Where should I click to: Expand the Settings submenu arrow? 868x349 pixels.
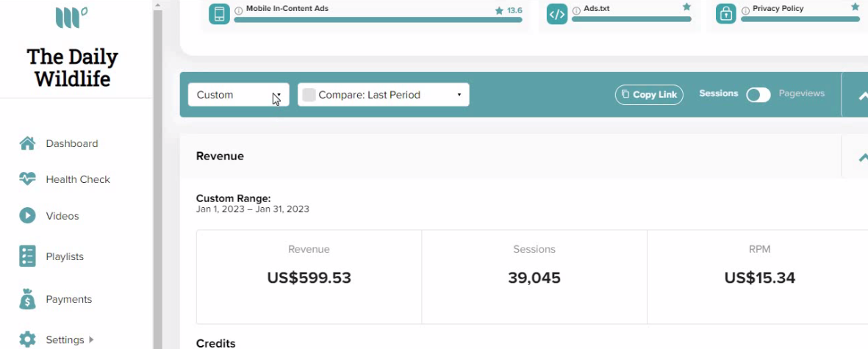[x=91, y=339]
